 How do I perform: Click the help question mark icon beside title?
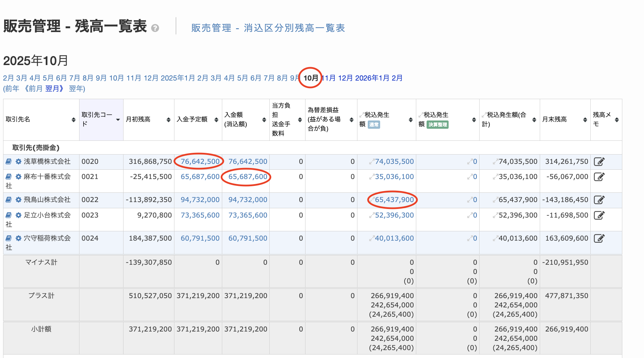pyautogui.click(x=155, y=28)
